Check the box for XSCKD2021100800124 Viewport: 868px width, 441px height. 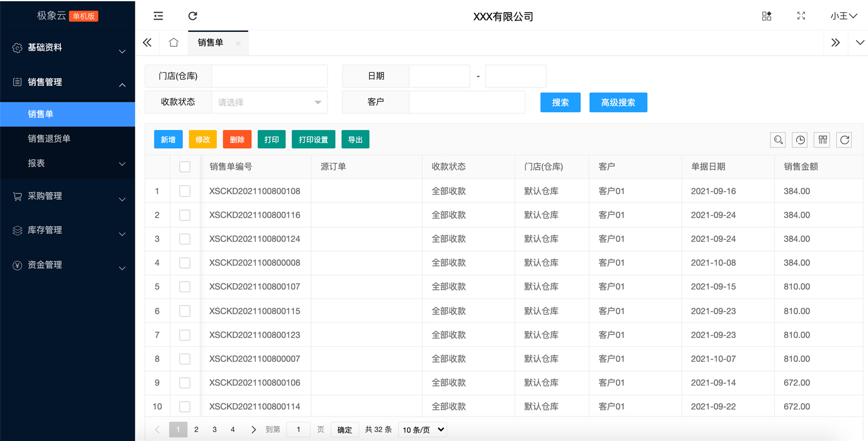(185, 238)
